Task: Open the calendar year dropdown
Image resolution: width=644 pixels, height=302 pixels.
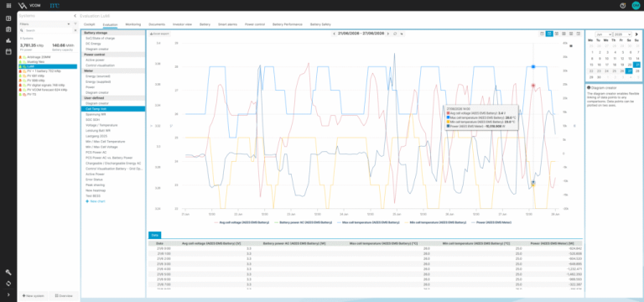Action: [623, 34]
